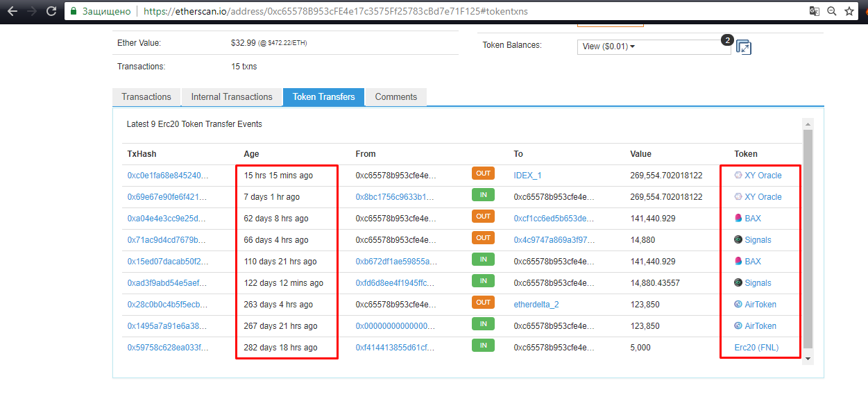Click the OUT badge in the IDEX_1 row
Screen dimensions: 868x399
[x=484, y=173]
